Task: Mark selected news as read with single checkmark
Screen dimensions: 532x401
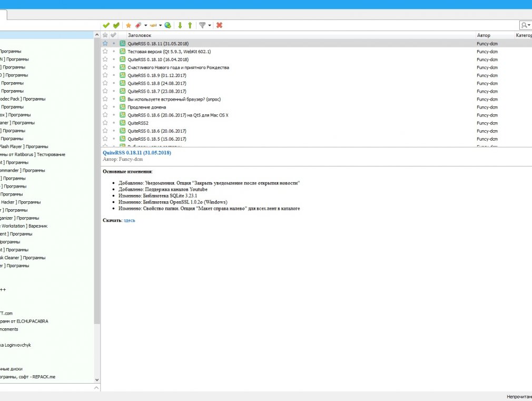Action: point(106,25)
